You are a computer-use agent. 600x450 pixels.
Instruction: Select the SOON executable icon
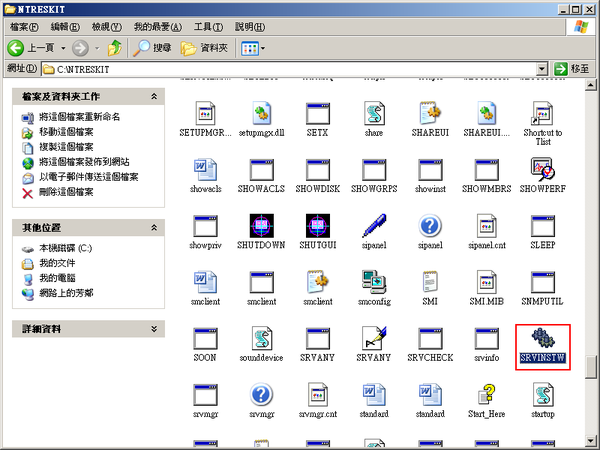click(x=205, y=338)
